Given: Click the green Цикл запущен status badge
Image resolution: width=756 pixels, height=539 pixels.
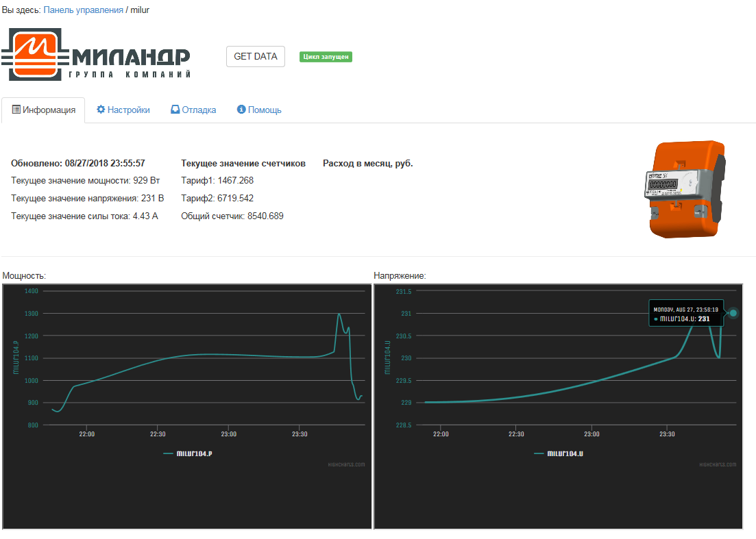Looking at the screenshot, I should click(326, 57).
